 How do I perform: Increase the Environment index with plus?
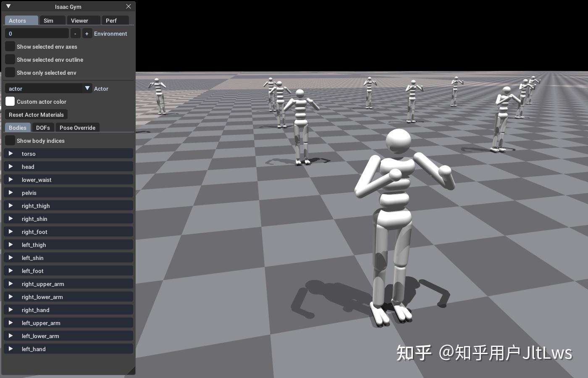click(87, 34)
